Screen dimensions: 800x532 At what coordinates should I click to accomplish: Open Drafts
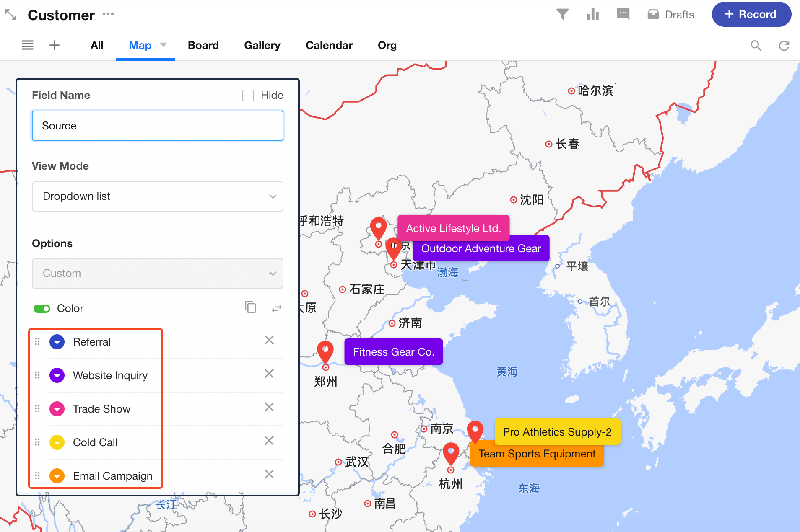point(671,15)
